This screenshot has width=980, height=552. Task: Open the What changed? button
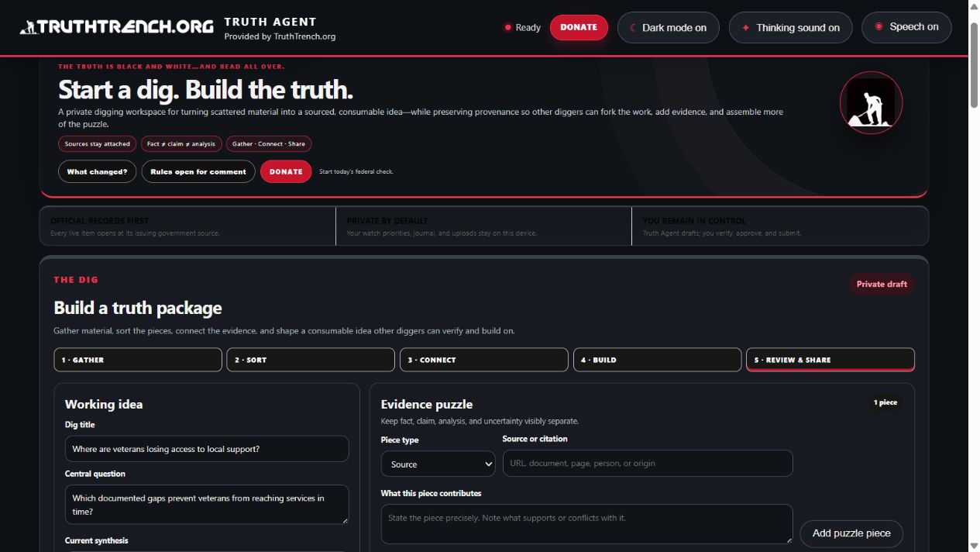(97, 171)
